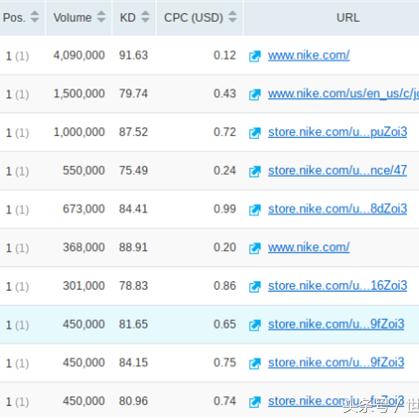
Task: Select CPC value 0.75
Action: 225,363
